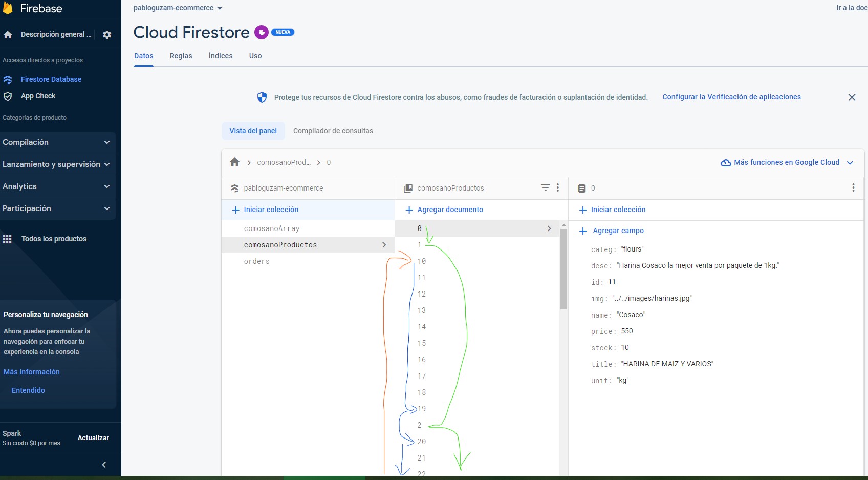This screenshot has width=868, height=480.
Task: Click the unit field value "kg"
Action: [623, 380]
